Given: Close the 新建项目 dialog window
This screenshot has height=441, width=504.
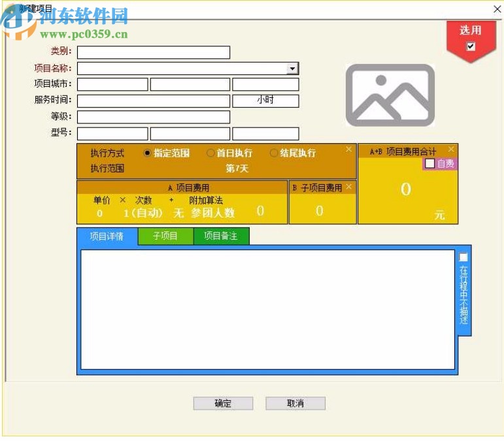Looking at the screenshot, I should click(x=497, y=9).
